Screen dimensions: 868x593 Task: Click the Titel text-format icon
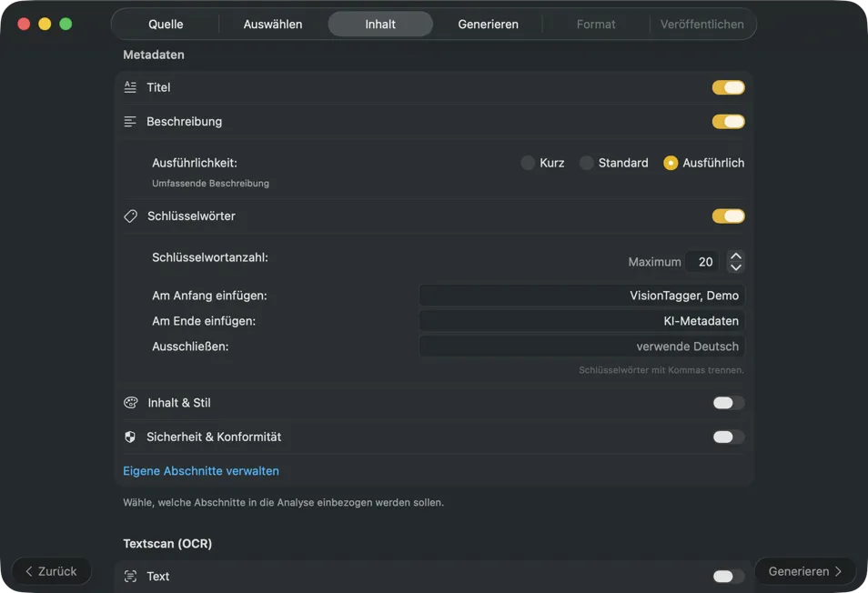[130, 87]
